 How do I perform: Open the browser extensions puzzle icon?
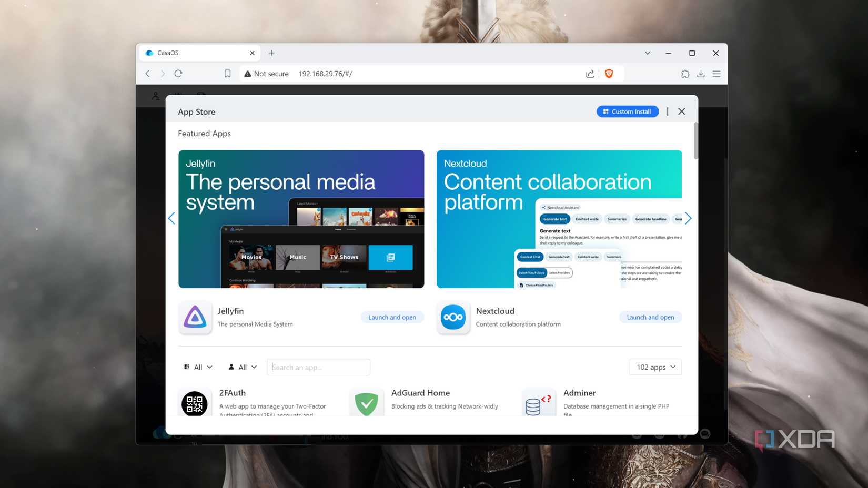[x=685, y=74]
